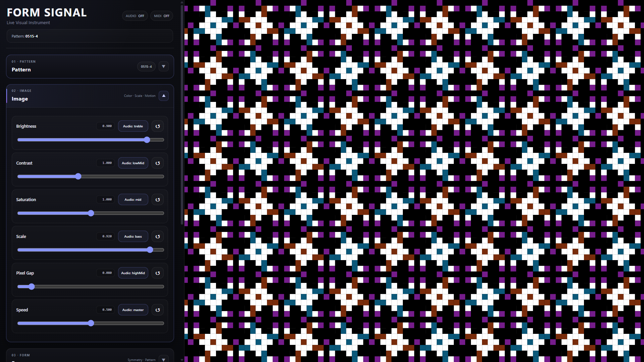Adjust the Contrast slider
The width and height of the screenshot is (644, 362).
tap(91, 176)
